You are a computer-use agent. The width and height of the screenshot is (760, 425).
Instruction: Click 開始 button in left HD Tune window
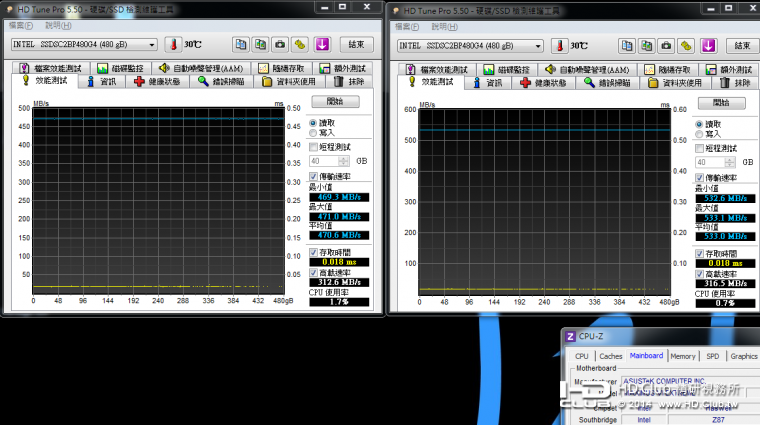(335, 101)
